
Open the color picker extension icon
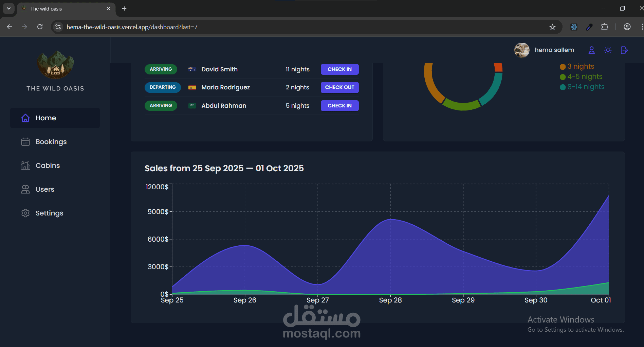click(589, 27)
